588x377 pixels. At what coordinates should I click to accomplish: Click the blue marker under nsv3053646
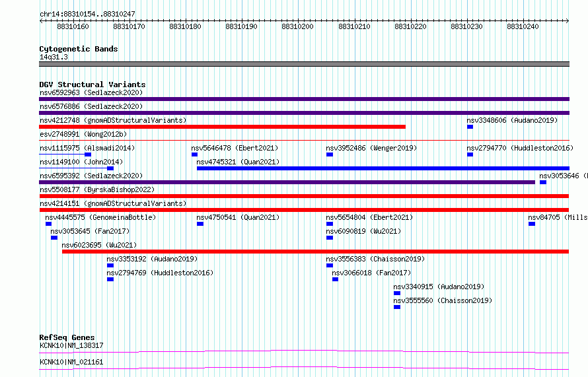pos(543,182)
